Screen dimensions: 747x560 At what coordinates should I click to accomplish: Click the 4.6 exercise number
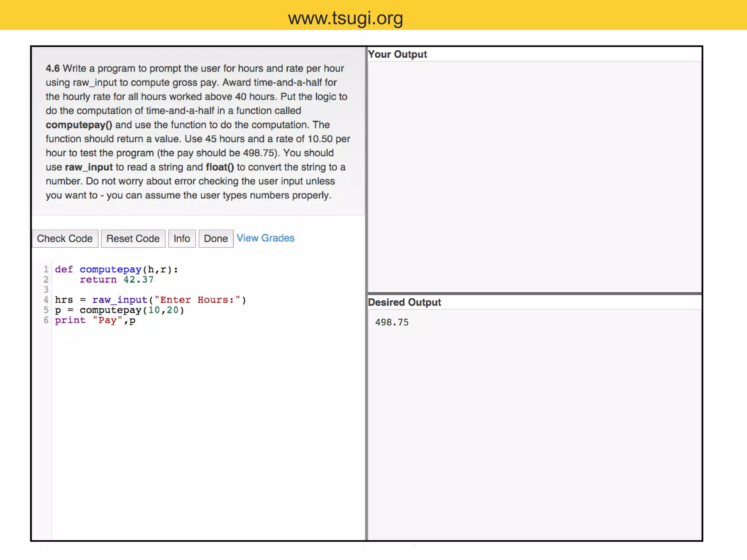tap(53, 68)
